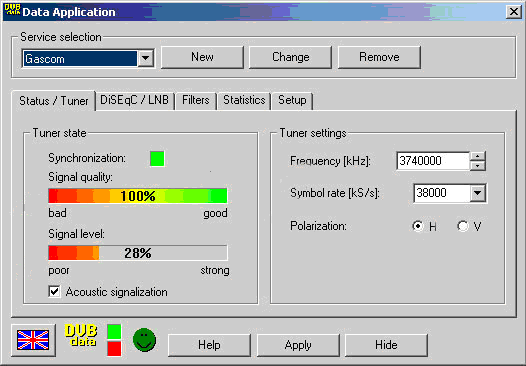Toggle the Acoustic signalization checkbox
526x366 pixels.
coord(54,292)
